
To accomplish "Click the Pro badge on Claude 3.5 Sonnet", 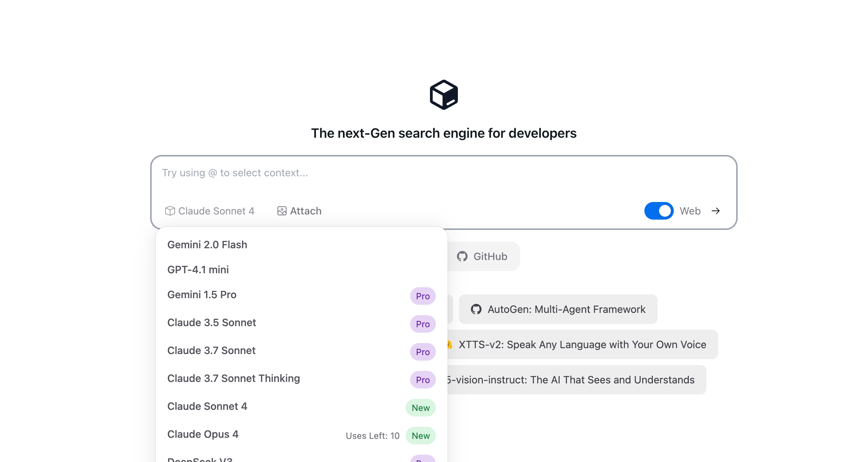I will pos(423,324).
